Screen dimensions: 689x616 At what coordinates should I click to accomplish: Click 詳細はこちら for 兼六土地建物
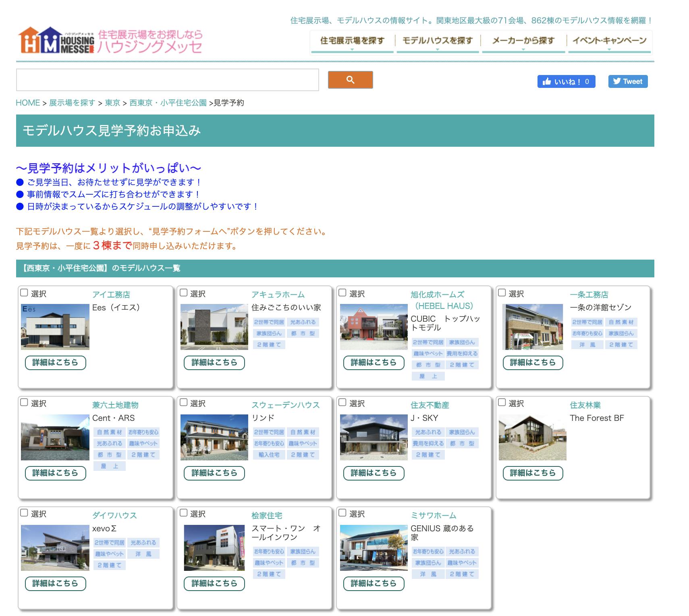56,473
